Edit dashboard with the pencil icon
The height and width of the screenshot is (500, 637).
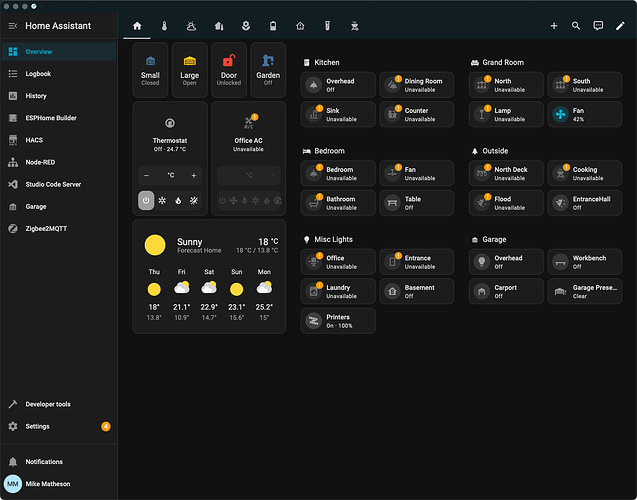click(x=620, y=26)
